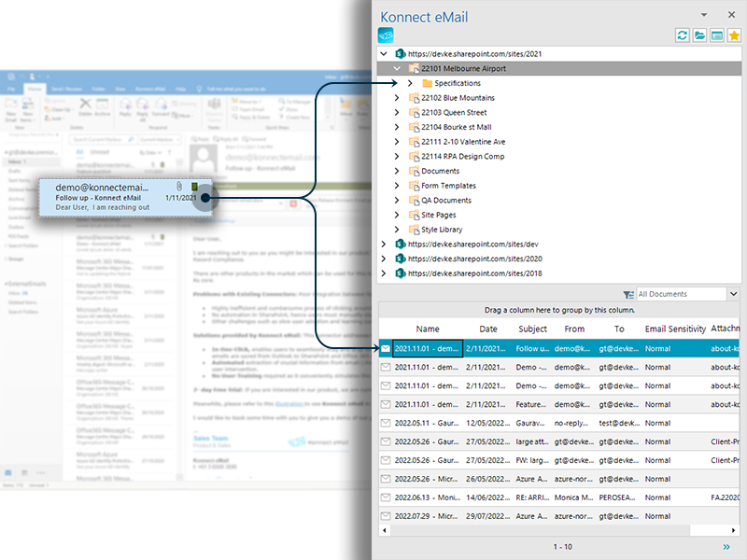Expand the sites/2018 SharePoint node

pyautogui.click(x=384, y=273)
